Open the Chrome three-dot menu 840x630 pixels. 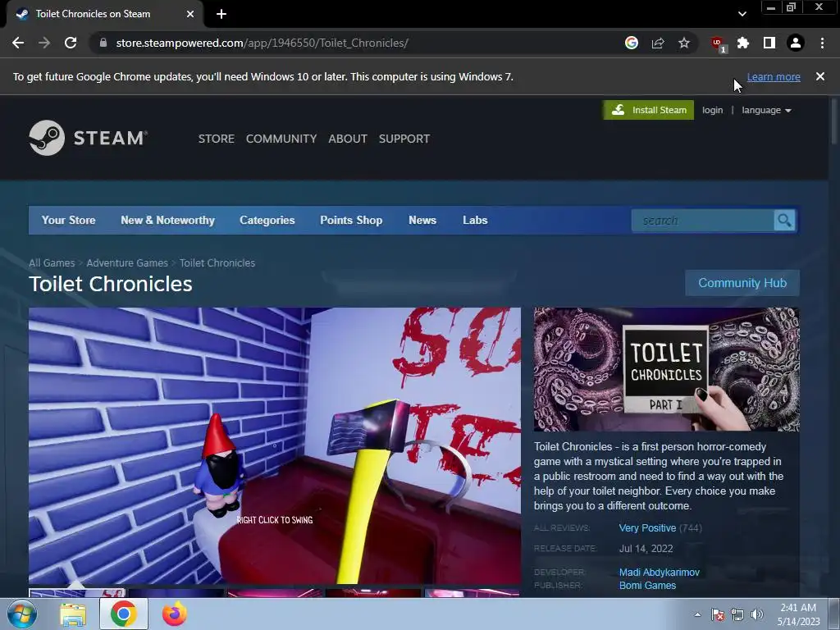tap(822, 43)
